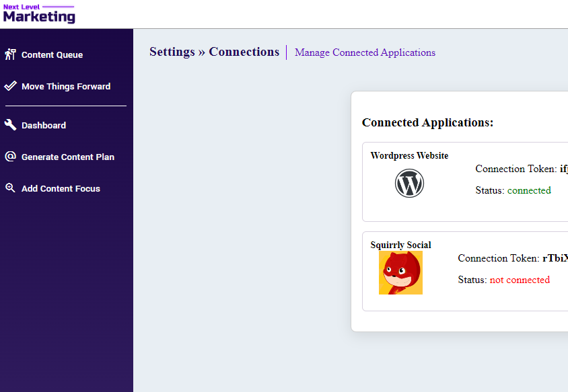Click the Squirrly Social mascot image
The image size is (568, 392).
coord(400,273)
